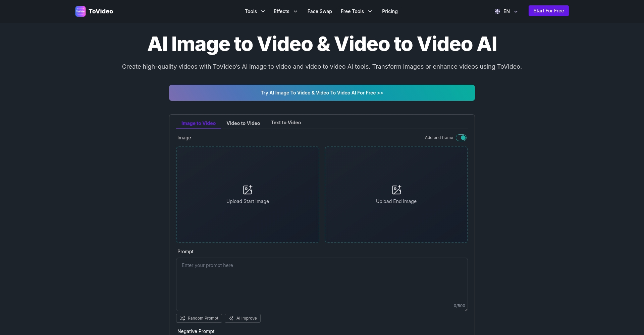Switch to the Video to Video tab
644x335 pixels.
(243, 123)
